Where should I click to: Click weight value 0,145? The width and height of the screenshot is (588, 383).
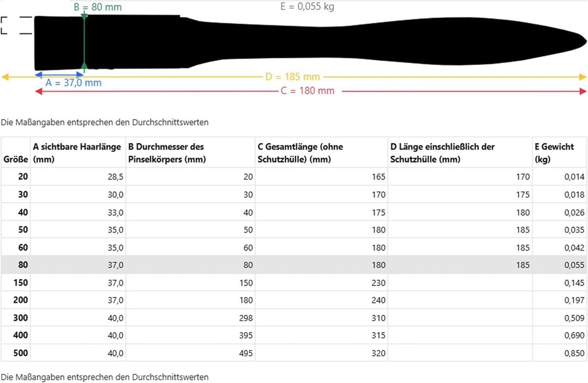(x=574, y=283)
